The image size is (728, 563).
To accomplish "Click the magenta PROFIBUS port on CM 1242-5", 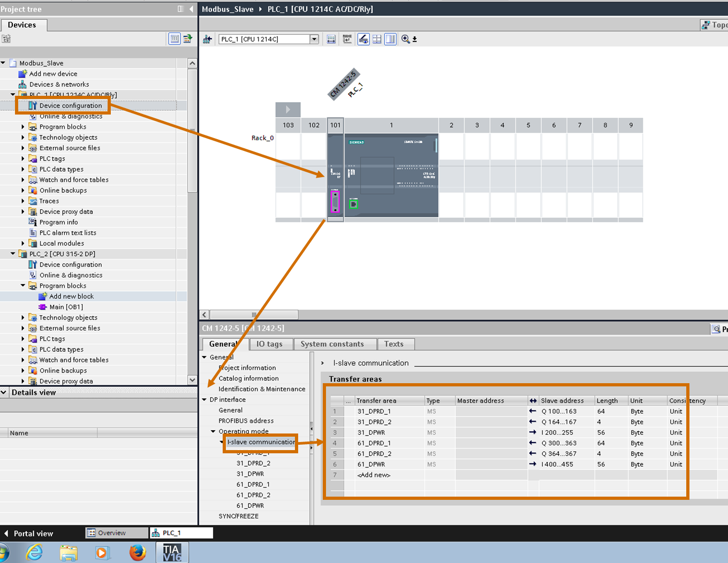I will [x=335, y=202].
